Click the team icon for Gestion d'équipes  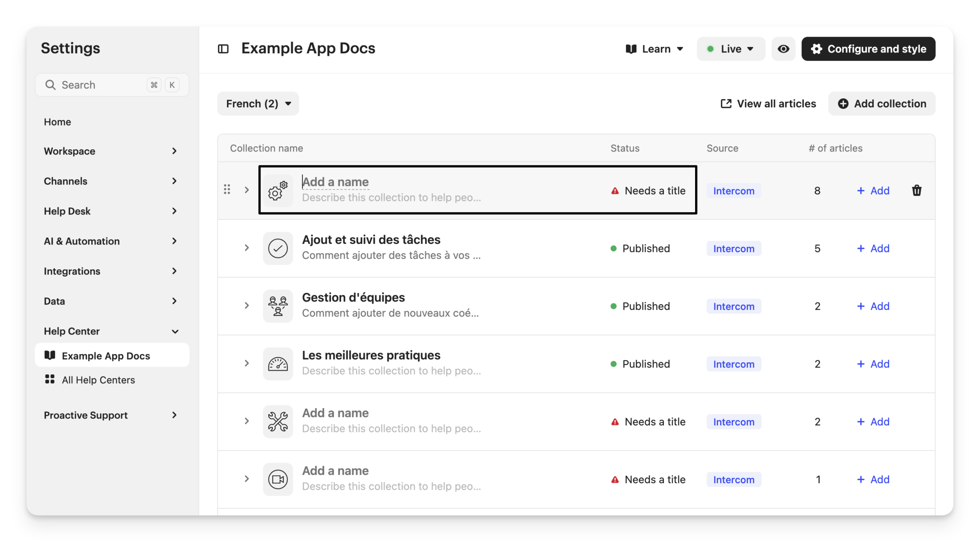pos(278,306)
